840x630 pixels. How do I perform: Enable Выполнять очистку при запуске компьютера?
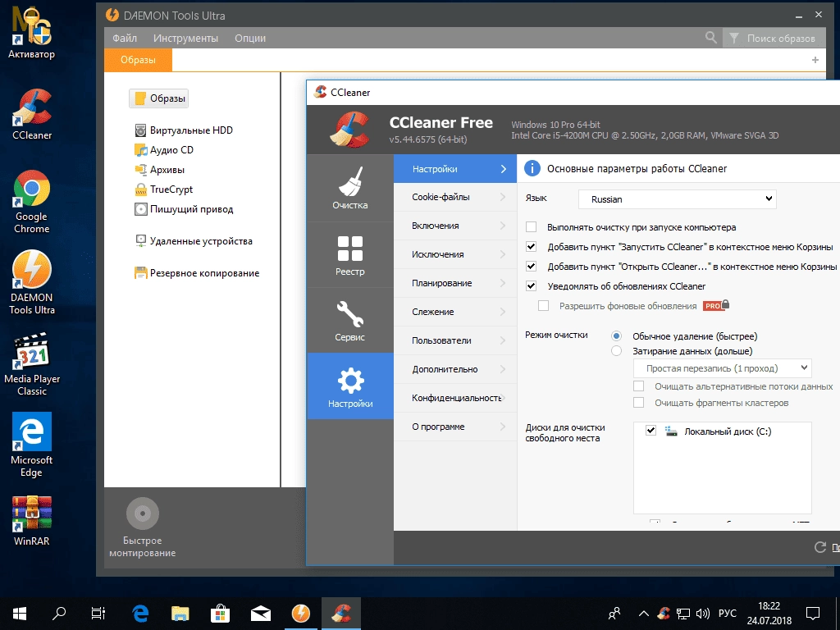[x=531, y=227]
